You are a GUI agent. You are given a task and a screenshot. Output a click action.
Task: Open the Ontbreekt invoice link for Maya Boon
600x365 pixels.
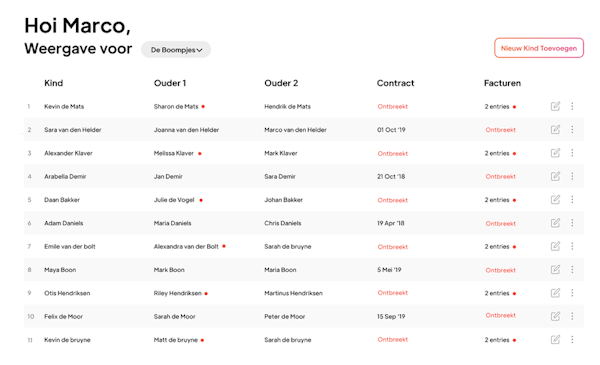click(x=501, y=270)
